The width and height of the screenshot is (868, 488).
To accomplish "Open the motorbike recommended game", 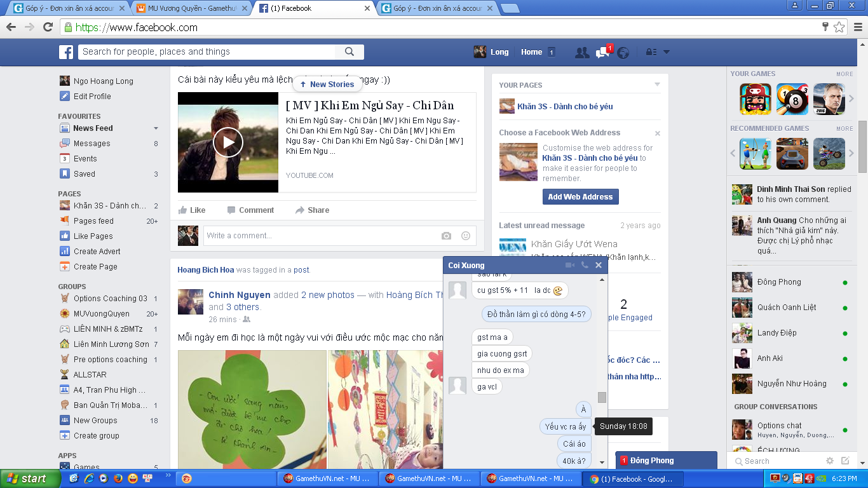I will (x=829, y=154).
